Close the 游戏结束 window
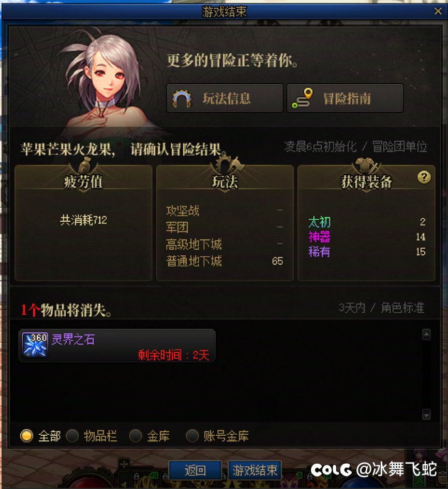Image resolution: width=448 pixels, height=489 pixels. point(438,11)
